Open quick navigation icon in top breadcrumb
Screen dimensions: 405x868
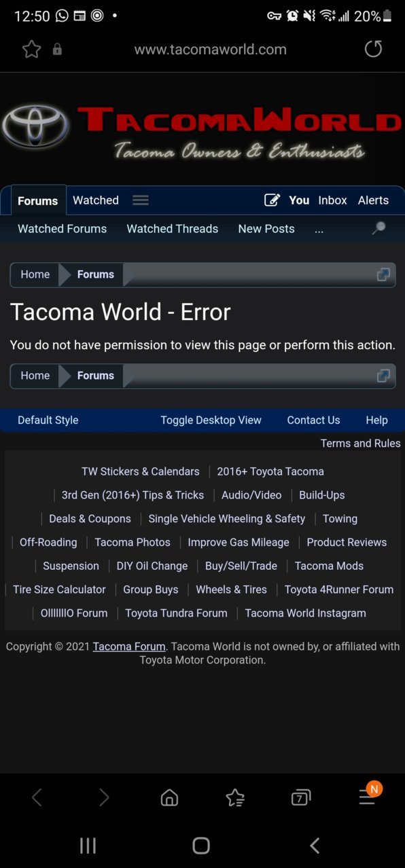pyautogui.click(x=383, y=274)
